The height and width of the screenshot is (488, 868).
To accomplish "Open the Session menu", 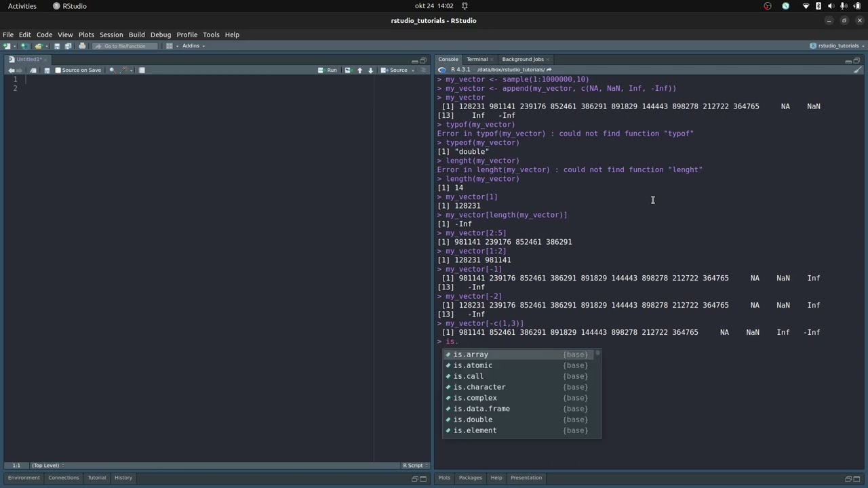I will click(x=111, y=35).
